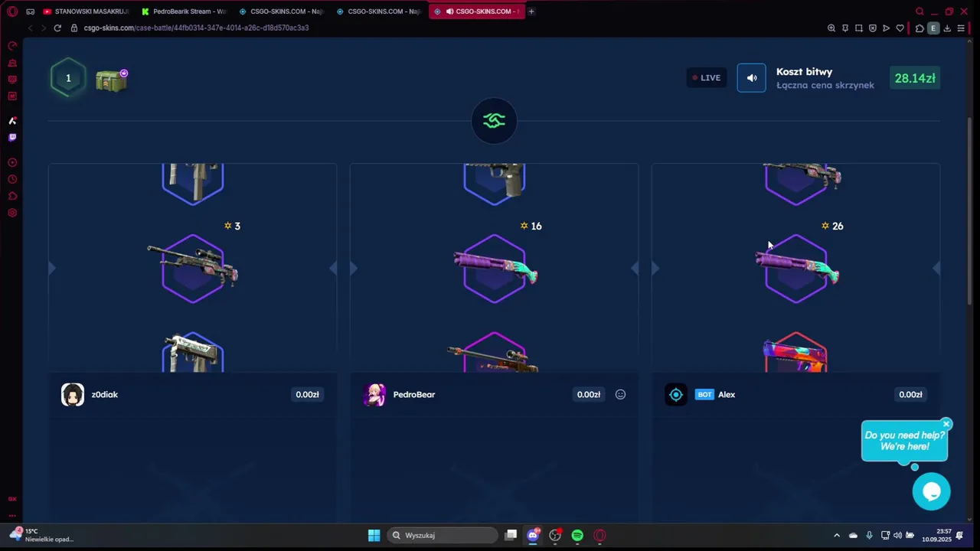Image resolution: width=980 pixels, height=551 pixels.
Task: Open the live chat support button
Action: coord(931,491)
